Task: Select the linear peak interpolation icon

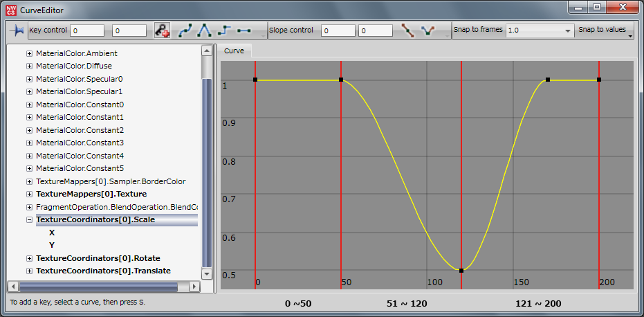Action: coord(205,31)
